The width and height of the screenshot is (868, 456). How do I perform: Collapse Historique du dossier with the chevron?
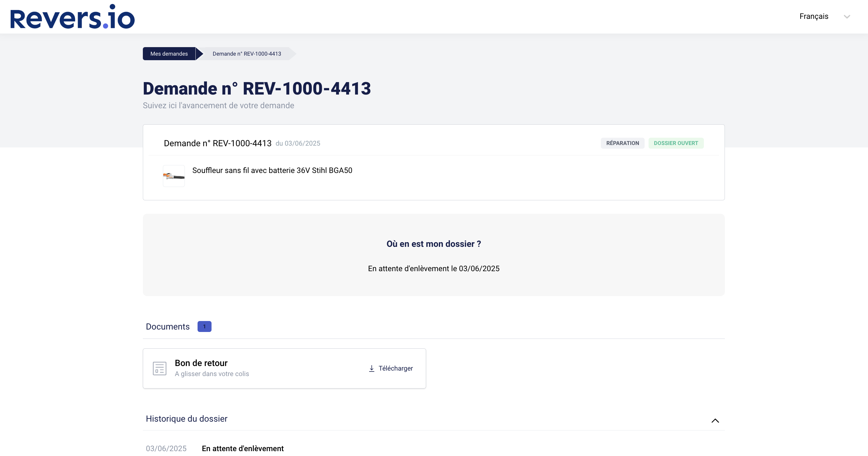click(715, 420)
